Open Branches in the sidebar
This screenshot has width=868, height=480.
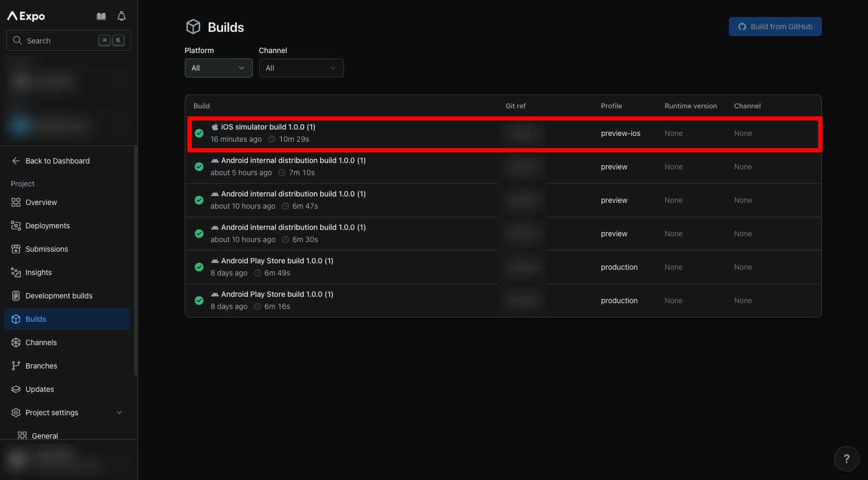[x=67, y=366]
